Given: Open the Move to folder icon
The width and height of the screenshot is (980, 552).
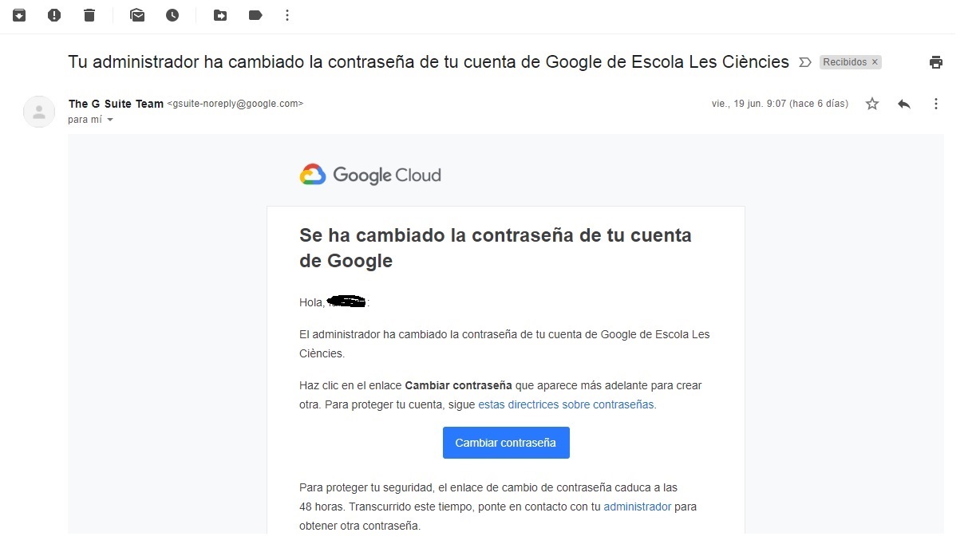Looking at the screenshot, I should coord(220,15).
